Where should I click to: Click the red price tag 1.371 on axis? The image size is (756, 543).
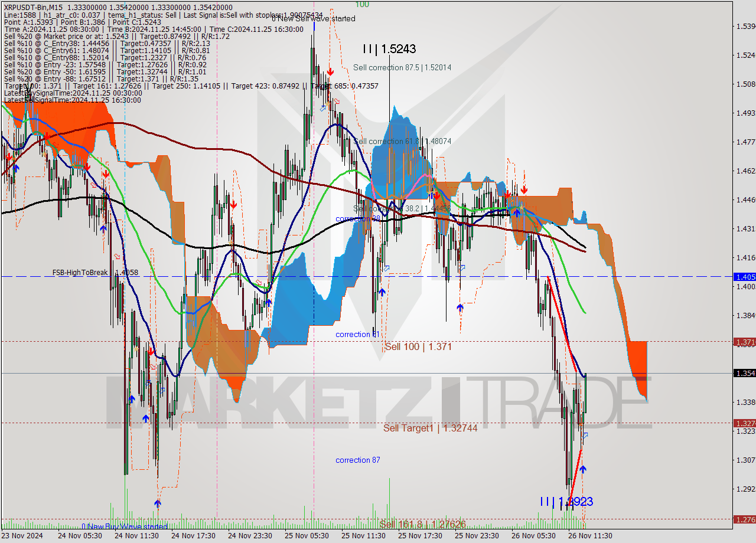[744, 342]
